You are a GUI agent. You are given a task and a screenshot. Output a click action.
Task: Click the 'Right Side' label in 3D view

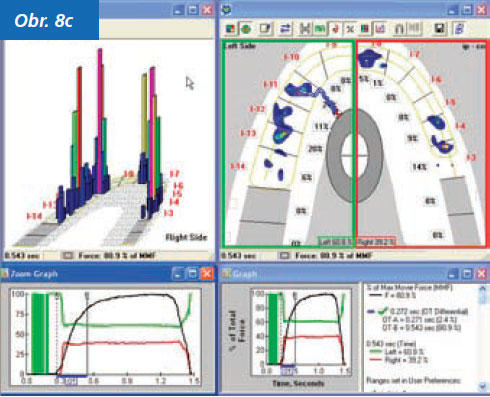pyautogui.click(x=186, y=237)
